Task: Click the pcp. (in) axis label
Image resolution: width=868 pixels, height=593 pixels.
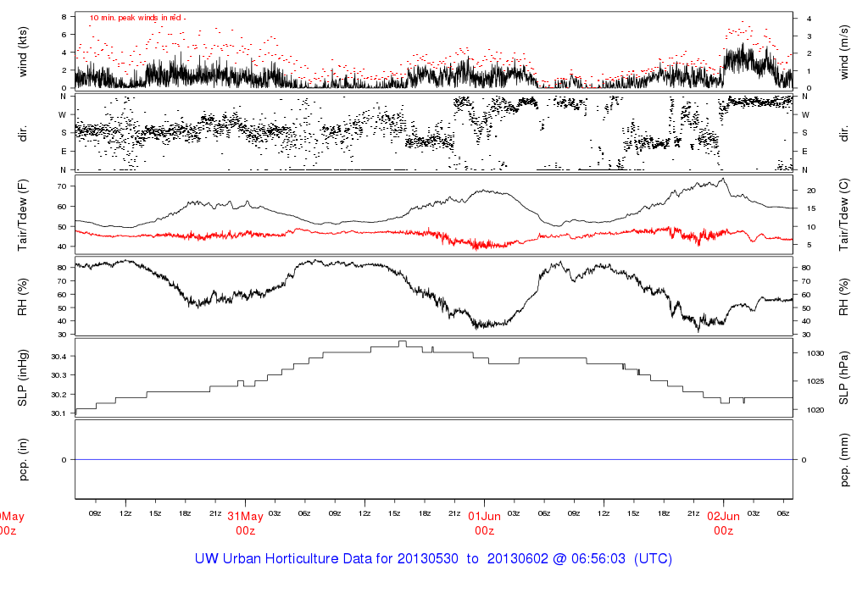Action: pyautogui.click(x=22, y=459)
